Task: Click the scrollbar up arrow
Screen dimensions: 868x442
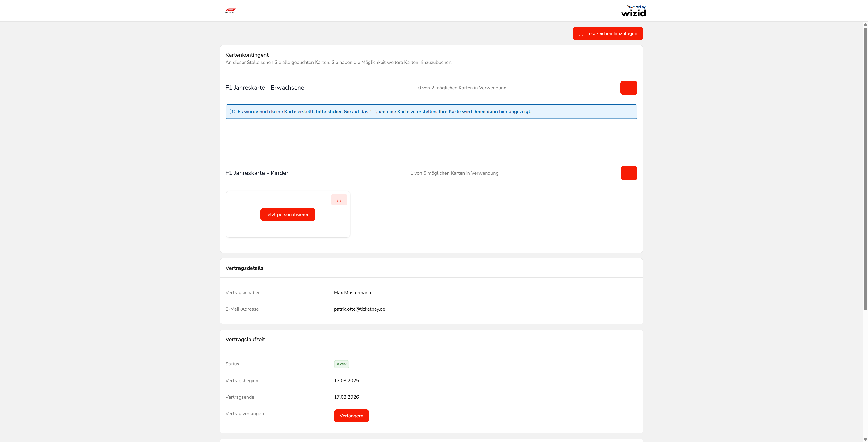Action: pyautogui.click(x=865, y=25)
